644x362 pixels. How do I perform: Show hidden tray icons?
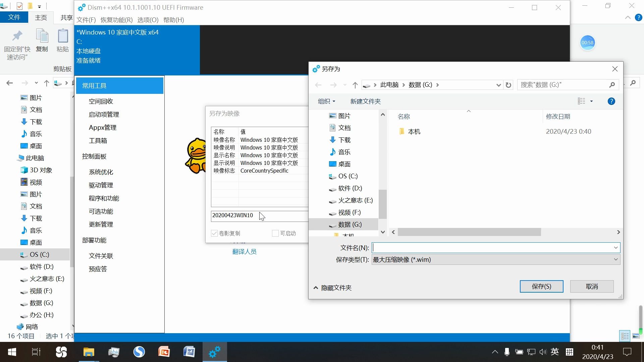click(495, 352)
